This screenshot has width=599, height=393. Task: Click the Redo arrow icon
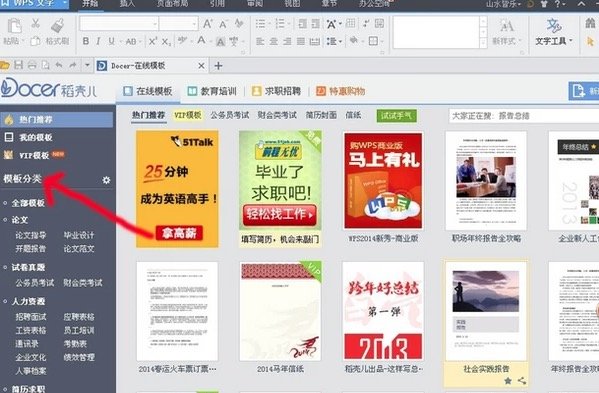[x=73, y=65]
